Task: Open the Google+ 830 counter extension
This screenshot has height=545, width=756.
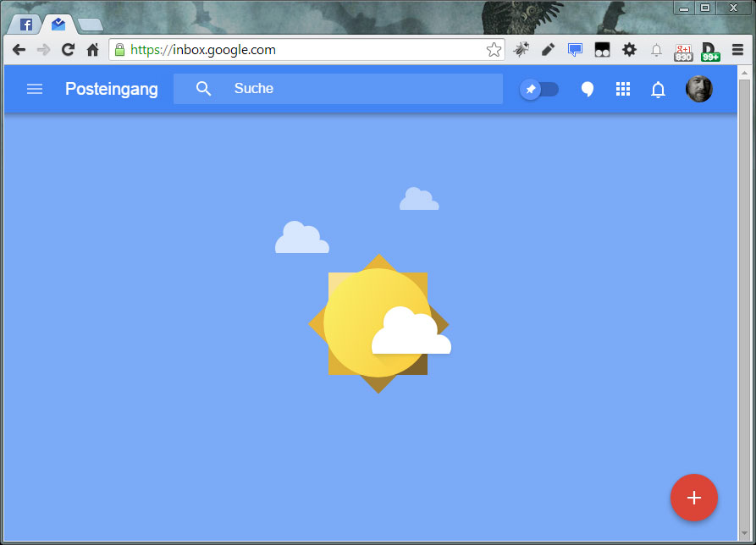Action: point(683,52)
